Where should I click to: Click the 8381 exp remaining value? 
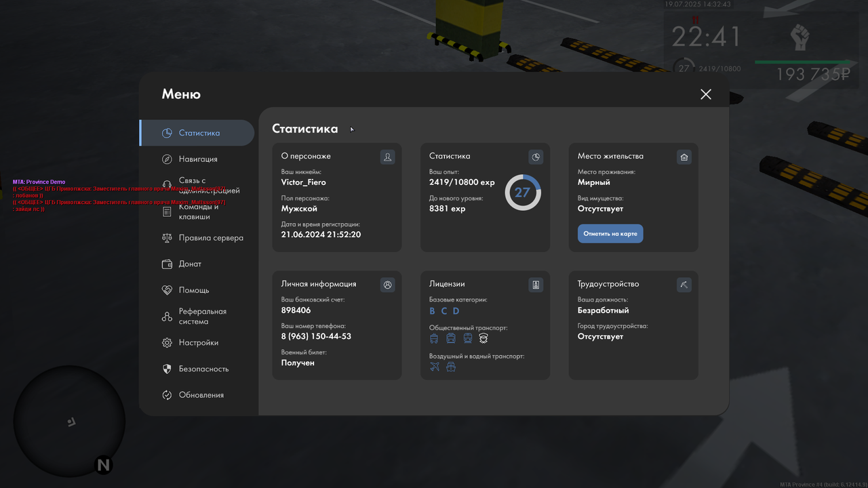click(x=448, y=209)
